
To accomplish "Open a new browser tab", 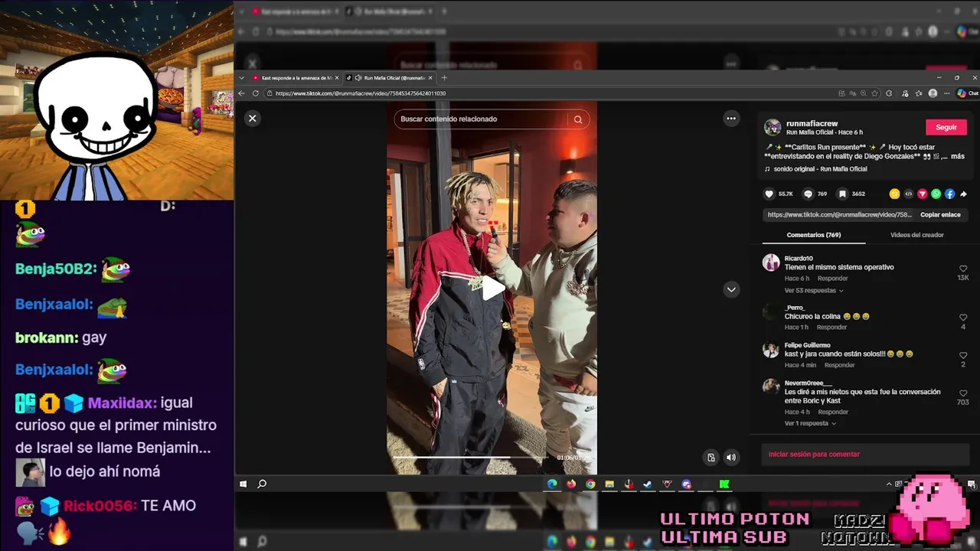I will (444, 78).
